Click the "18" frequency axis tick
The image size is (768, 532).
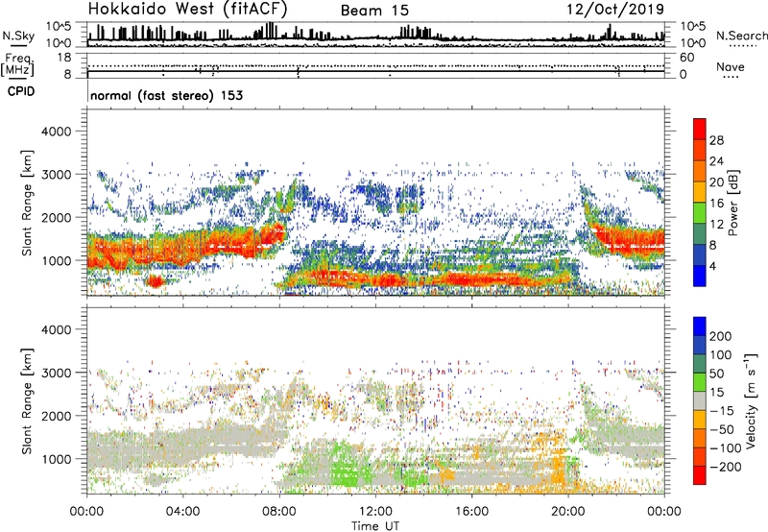[x=64, y=58]
